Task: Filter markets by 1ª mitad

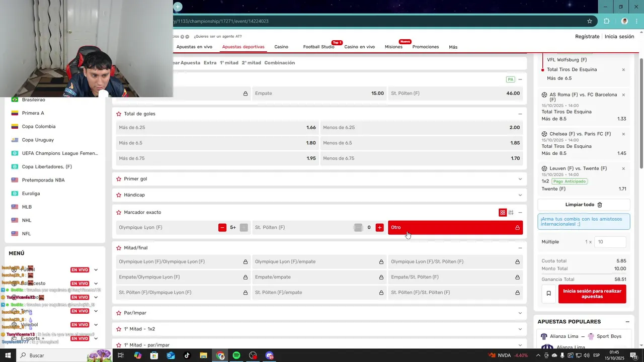Action: coord(229,63)
